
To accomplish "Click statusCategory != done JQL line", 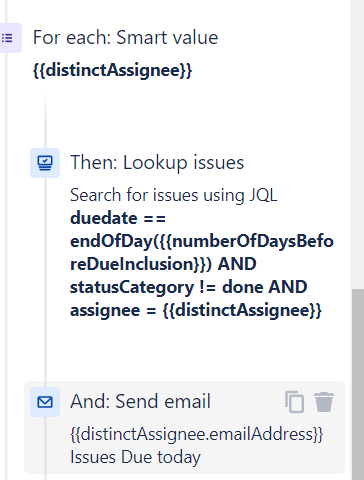I will tap(188, 287).
